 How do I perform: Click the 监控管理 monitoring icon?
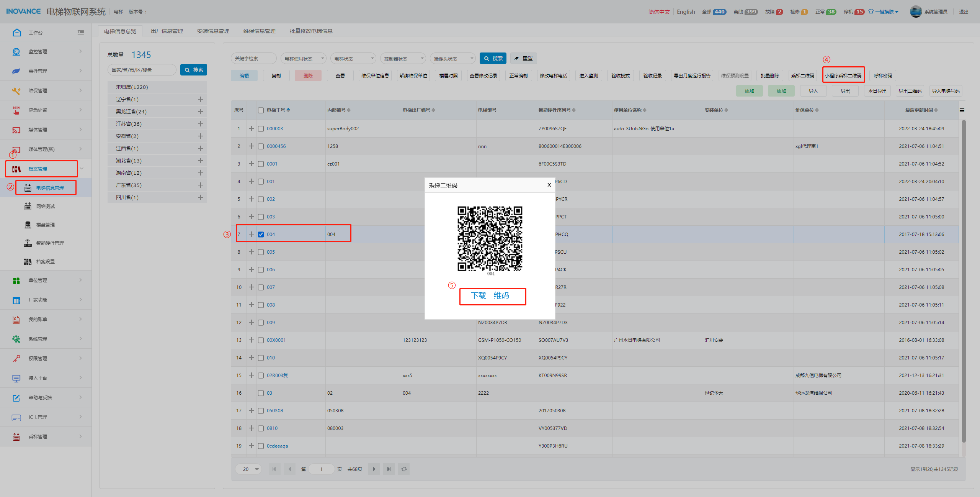pos(16,52)
